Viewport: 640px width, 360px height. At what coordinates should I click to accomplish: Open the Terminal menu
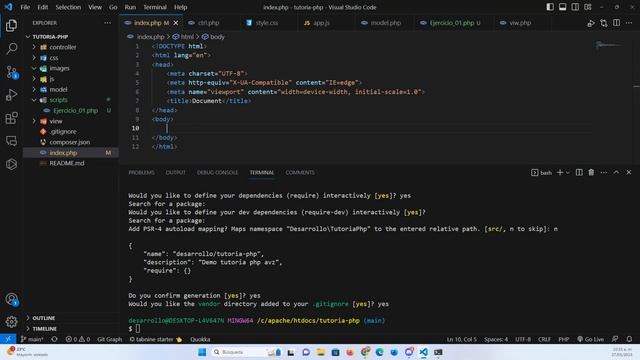(155, 7)
